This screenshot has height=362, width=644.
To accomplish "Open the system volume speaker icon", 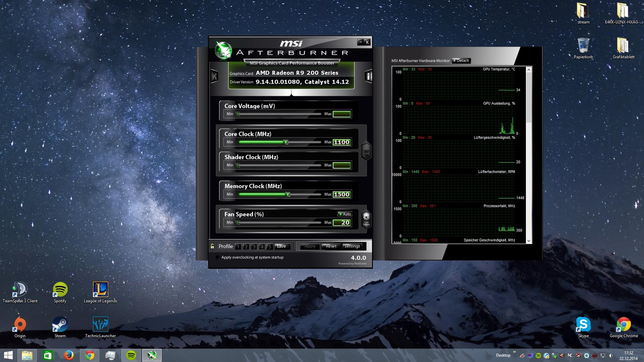I will click(x=611, y=356).
